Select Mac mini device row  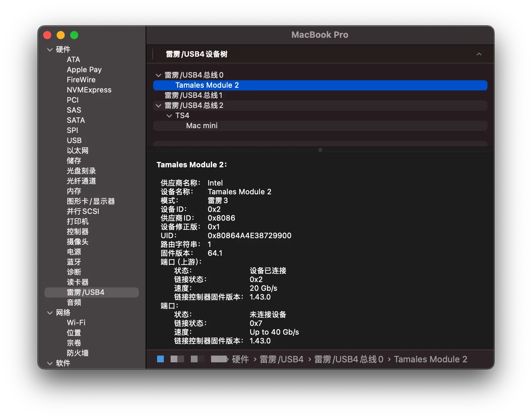click(x=320, y=126)
